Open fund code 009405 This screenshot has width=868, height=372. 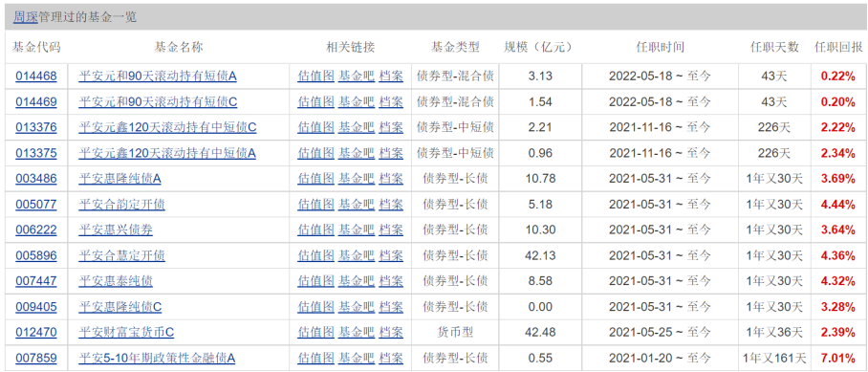(36, 307)
